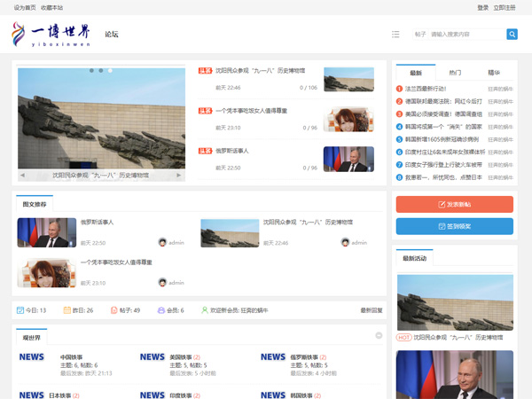Open the 中国轶事 forum link

click(71, 357)
